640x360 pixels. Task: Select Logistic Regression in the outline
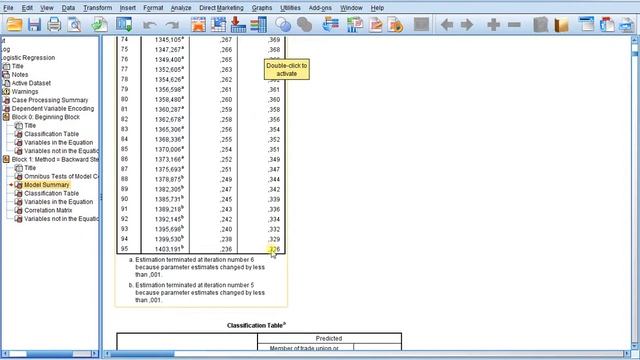tap(28, 58)
